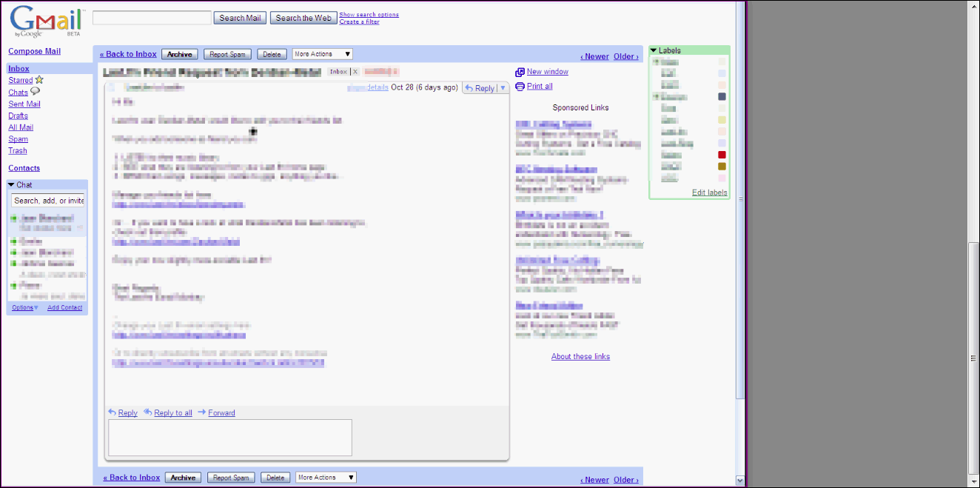Viewport: 980px width, 488px height.
Task: Open Compose Mail
Action: 35,51
